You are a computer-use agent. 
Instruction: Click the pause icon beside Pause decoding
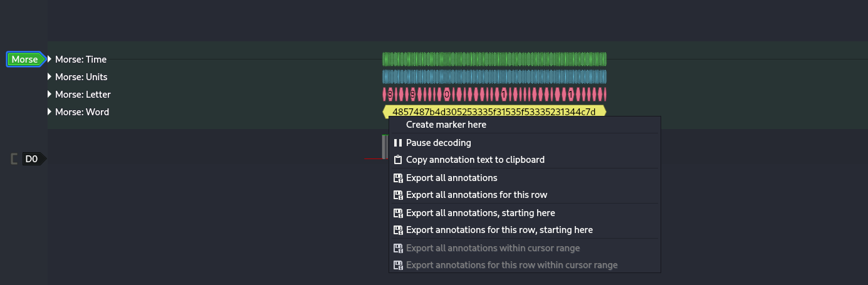[x=397, y=143]
